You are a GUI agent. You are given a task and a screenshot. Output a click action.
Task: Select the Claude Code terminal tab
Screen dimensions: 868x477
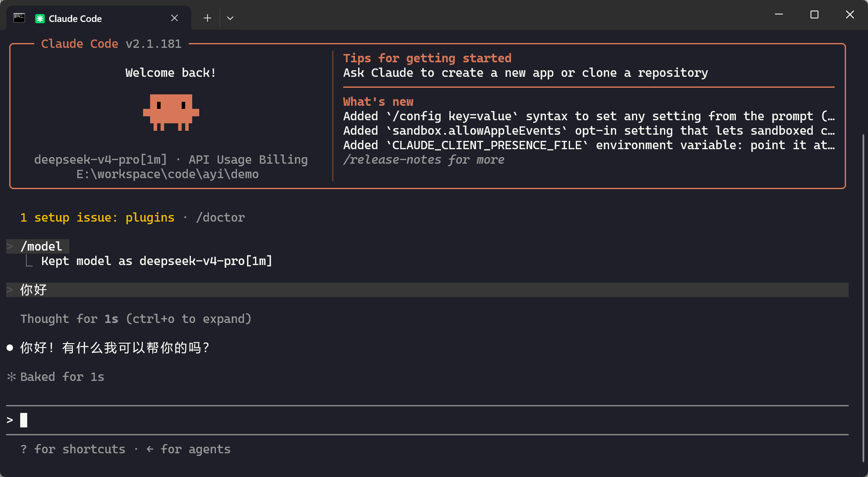[99, 18]
